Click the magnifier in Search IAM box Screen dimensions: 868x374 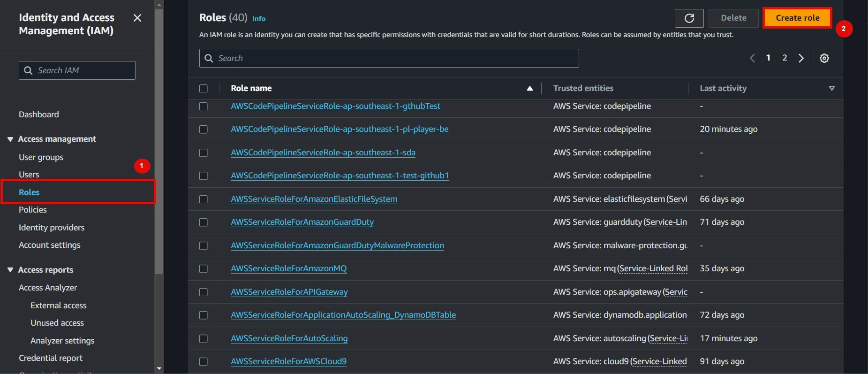[x=29, y=70]
